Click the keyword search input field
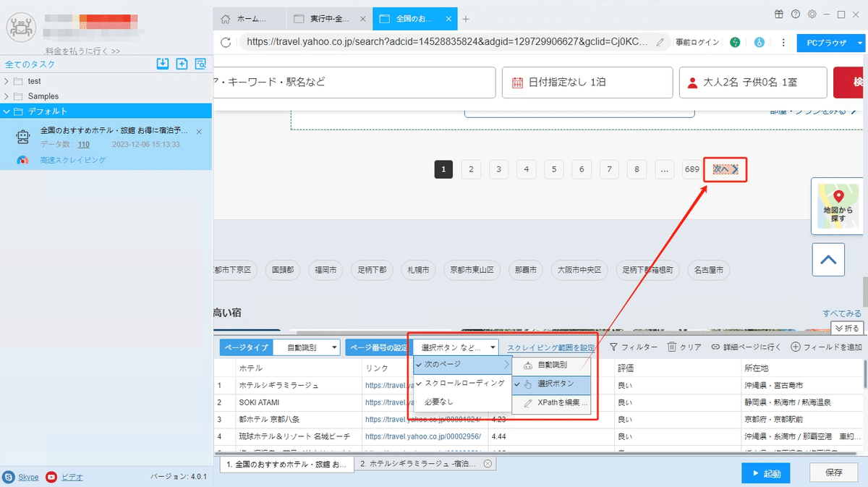 [x=355, y=82]
